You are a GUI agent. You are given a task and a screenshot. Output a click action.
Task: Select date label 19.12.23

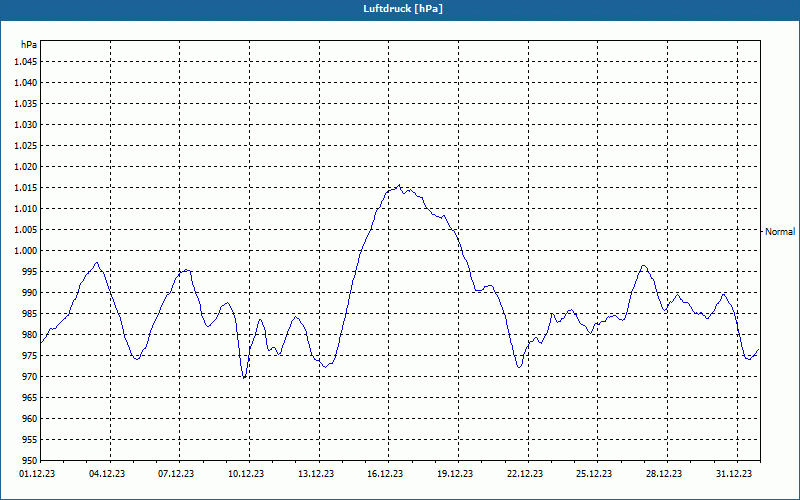click(x=455, y=474)
